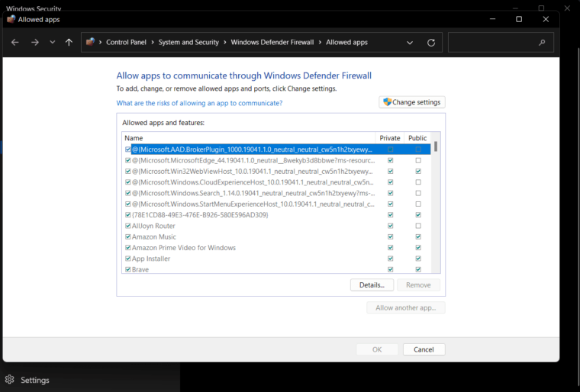Image resolution: width=580 pixels, height=392 pixels.
Task: Open Control Panel breadcrumb
Action: pos(126,42)
